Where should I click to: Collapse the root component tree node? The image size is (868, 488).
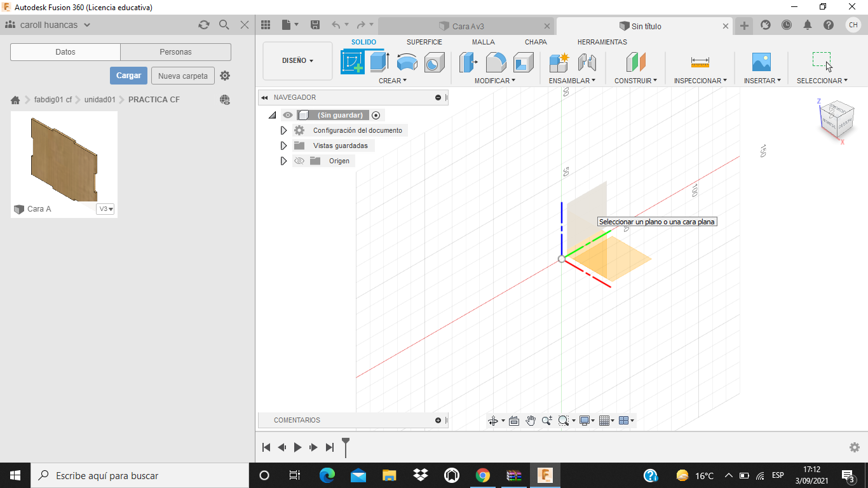[272, 115]
